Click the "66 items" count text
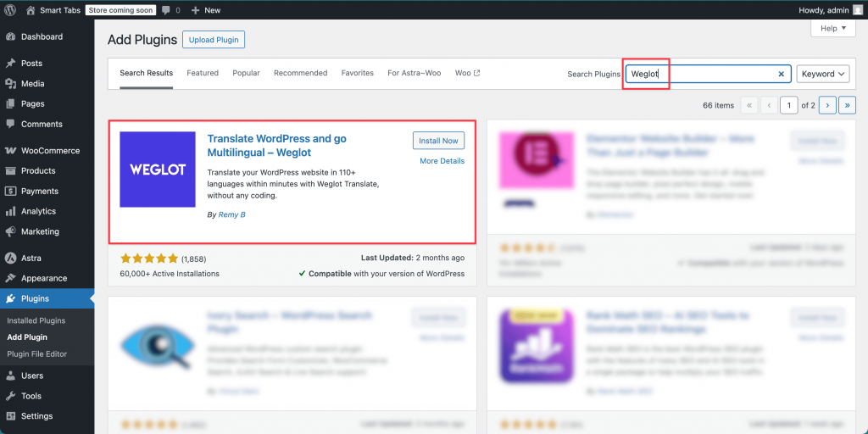The width and height of the screenshot is (868, 434). click(x=718, y=105)
